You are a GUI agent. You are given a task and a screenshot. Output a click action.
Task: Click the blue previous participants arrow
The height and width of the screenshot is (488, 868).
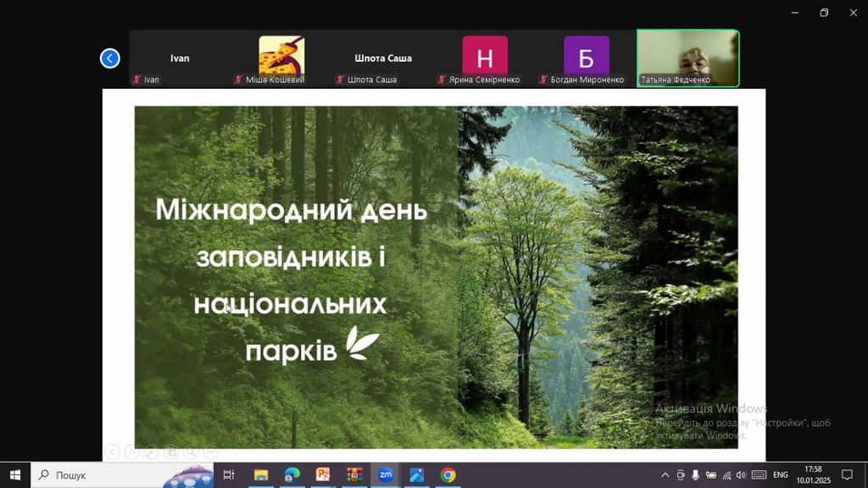point(109,58)
